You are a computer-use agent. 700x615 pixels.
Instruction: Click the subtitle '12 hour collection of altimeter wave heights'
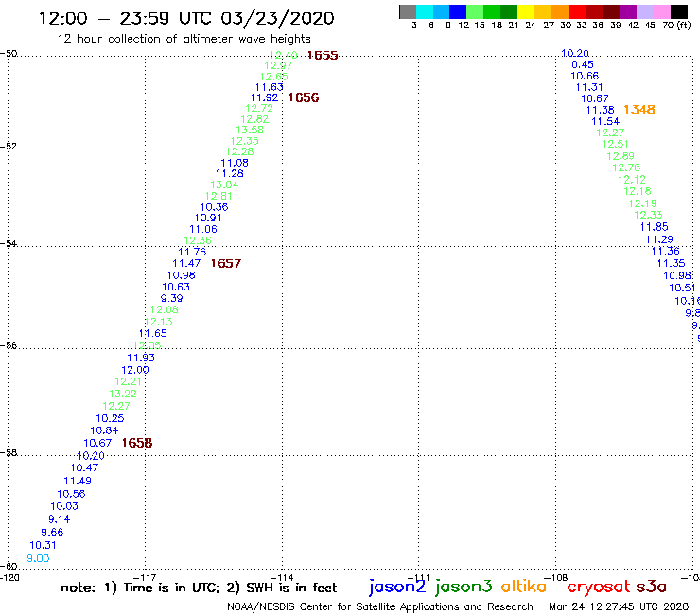[184, 39]
